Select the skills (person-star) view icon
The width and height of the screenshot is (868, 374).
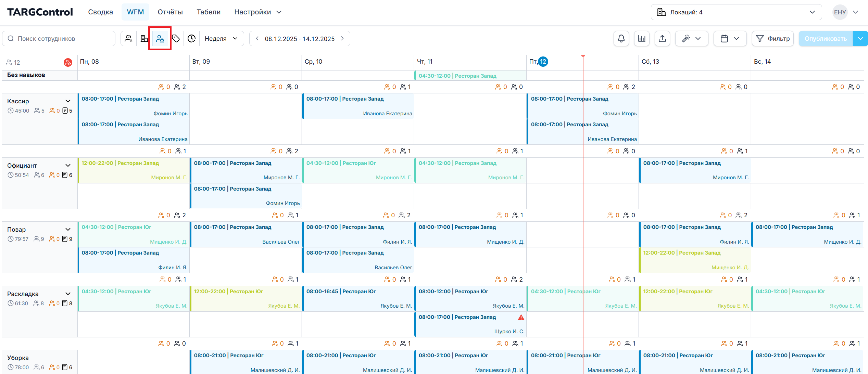(160, 39)
